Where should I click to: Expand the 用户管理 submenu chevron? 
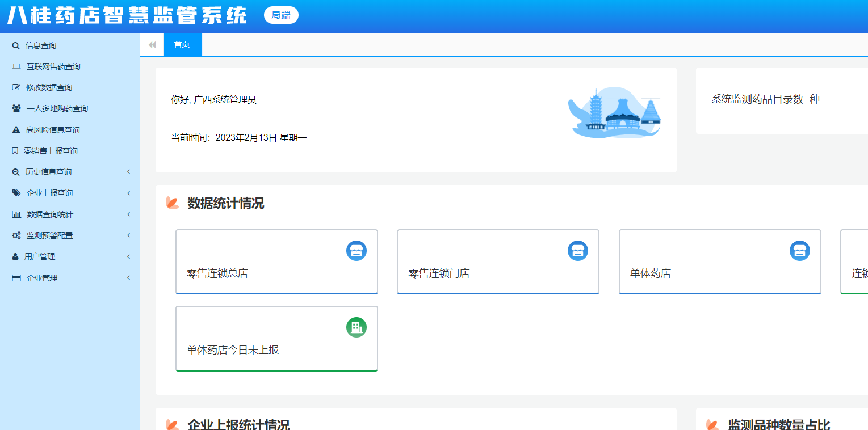pos(129,256)
